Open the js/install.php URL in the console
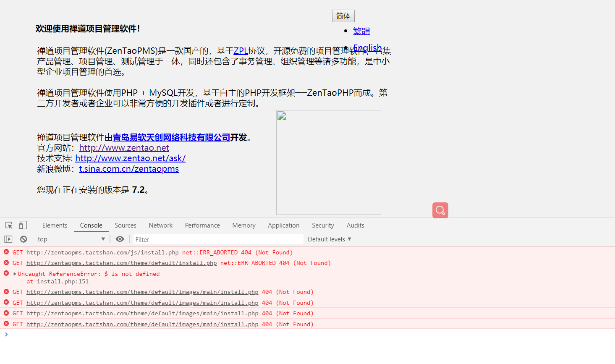The image size is (615, 364). click(x=102, y=252)
